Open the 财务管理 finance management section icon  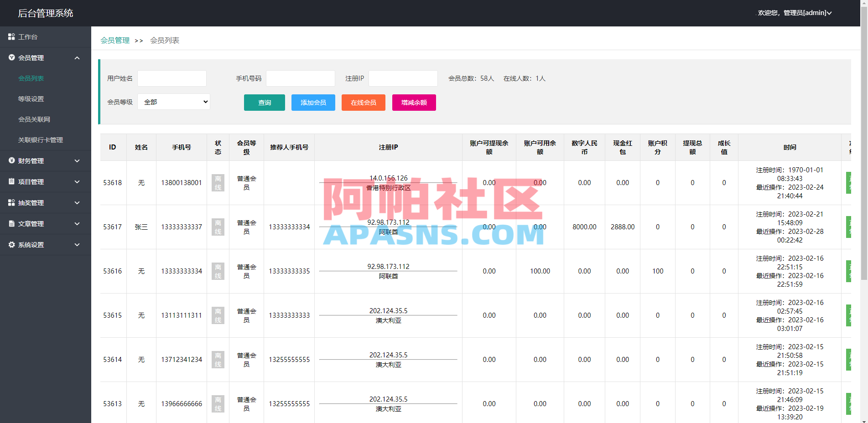[x=11, y=160]
